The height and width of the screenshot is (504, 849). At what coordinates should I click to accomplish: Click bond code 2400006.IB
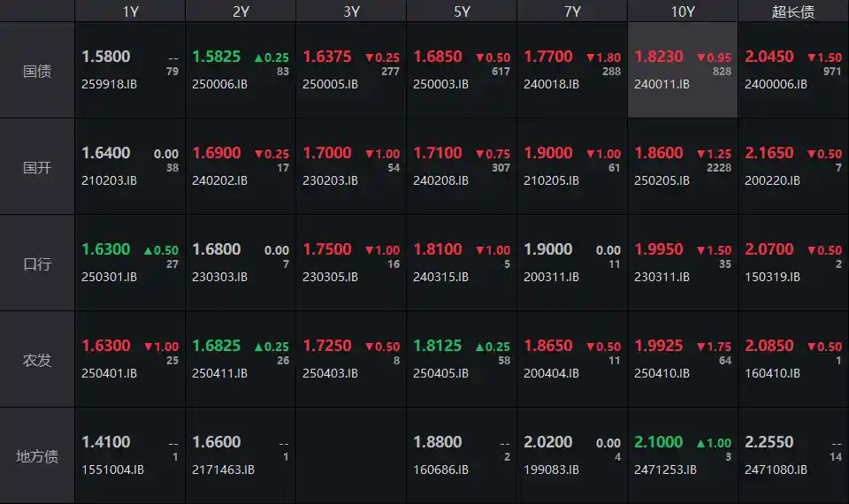tap(776, 85)
